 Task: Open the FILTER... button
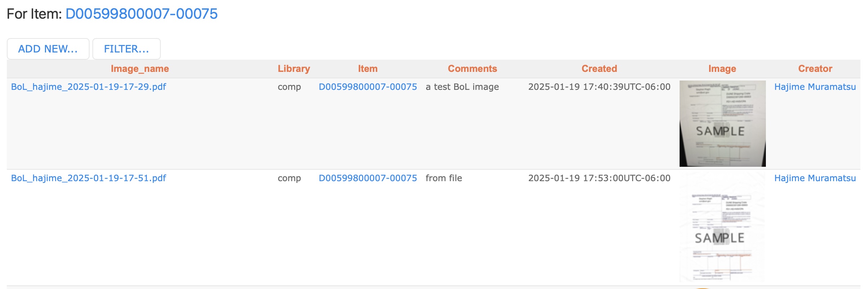pyautogui.click(x=127, y=49)
